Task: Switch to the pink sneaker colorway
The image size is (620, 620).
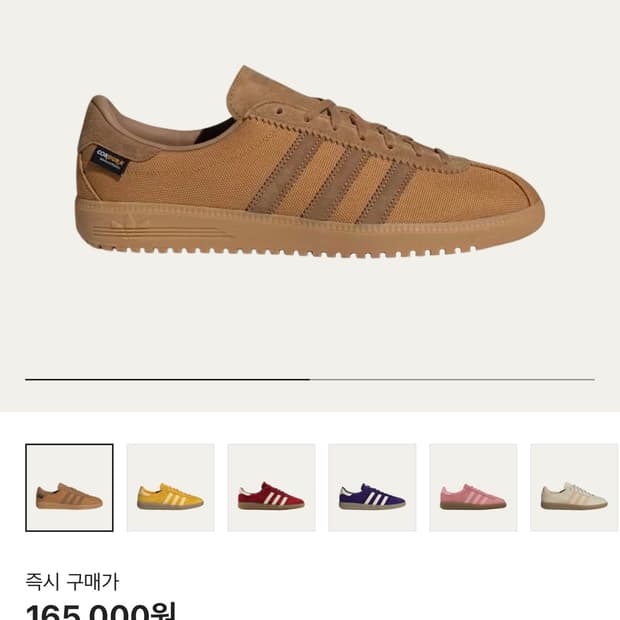Action: pos(473,488)
